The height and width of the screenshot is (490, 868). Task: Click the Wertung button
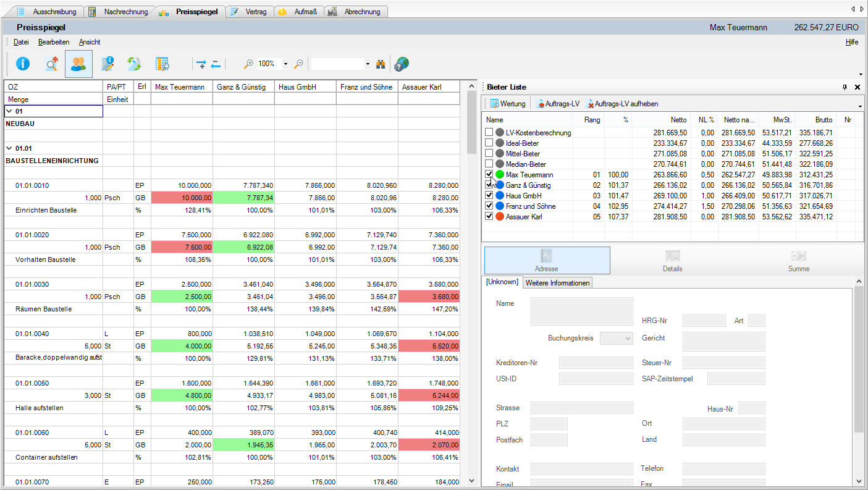click(508, 103)
